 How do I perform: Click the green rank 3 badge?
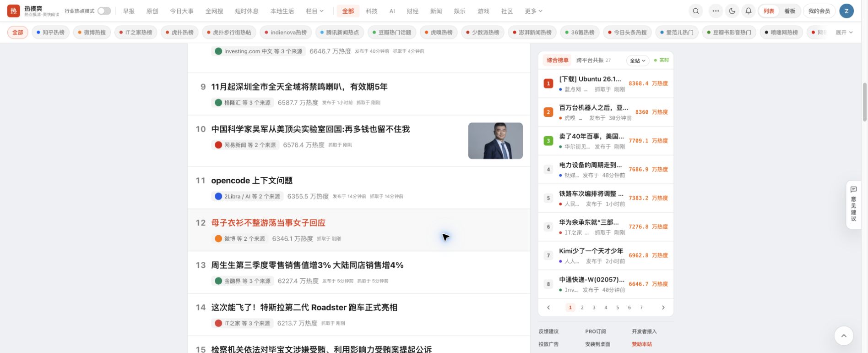tap(548, 141)
